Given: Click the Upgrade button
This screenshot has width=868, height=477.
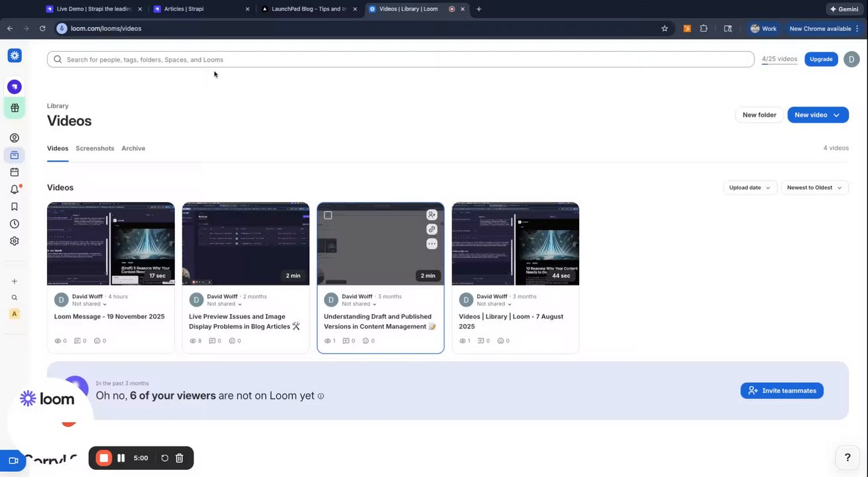Looking at the screenshot, I should tap(821, 59).
